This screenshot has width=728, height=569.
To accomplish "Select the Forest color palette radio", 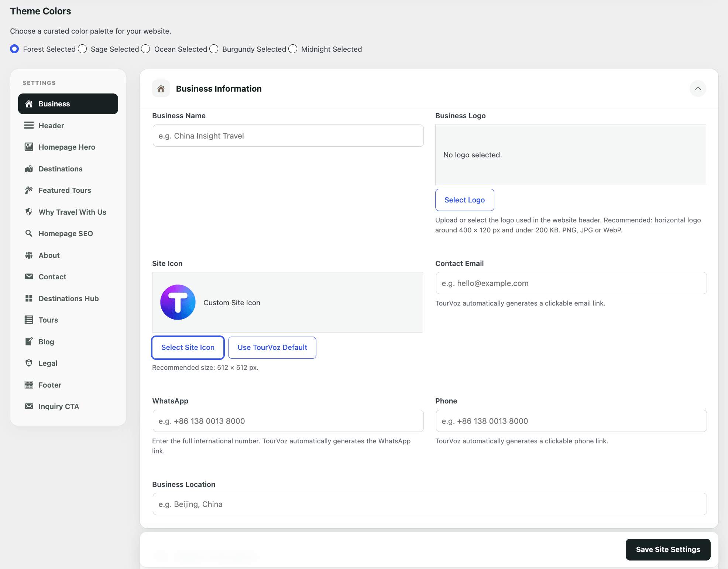I will [x=14, y=49].
